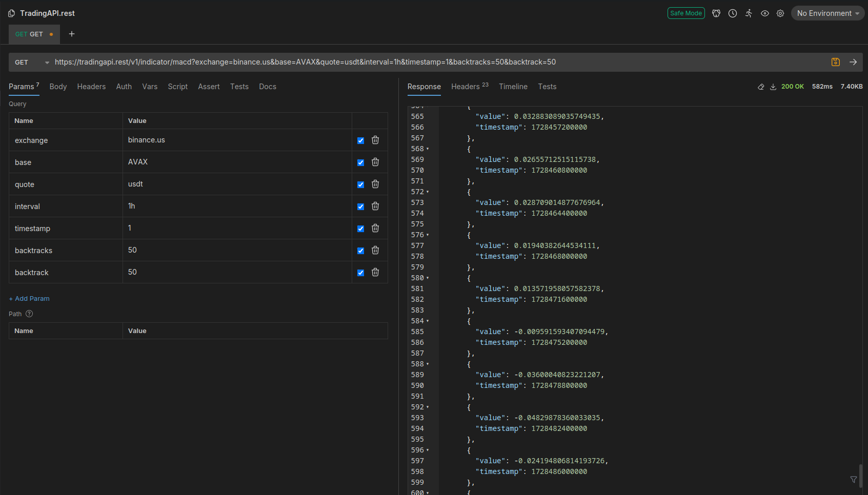
Task: Click the Add Param link
Action: (29, 299)
